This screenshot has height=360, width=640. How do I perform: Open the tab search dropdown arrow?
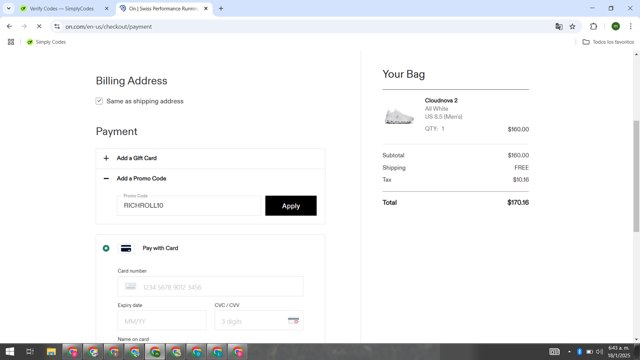pos(9,8)
